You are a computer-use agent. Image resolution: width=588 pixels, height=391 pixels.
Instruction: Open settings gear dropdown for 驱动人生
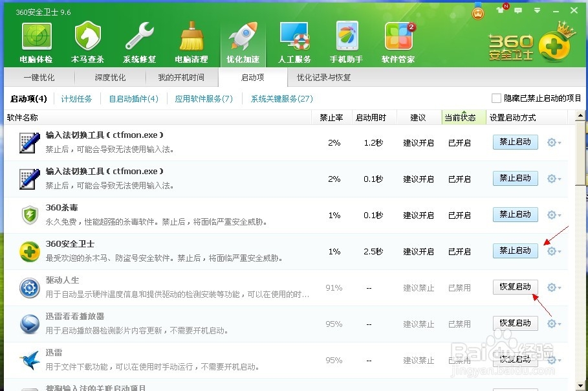[554, 287]
